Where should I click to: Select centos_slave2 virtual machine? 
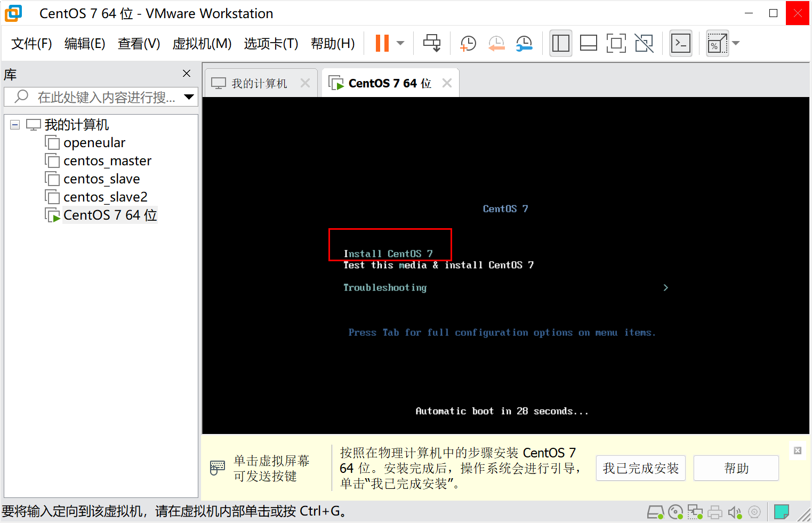coord(105,197)
